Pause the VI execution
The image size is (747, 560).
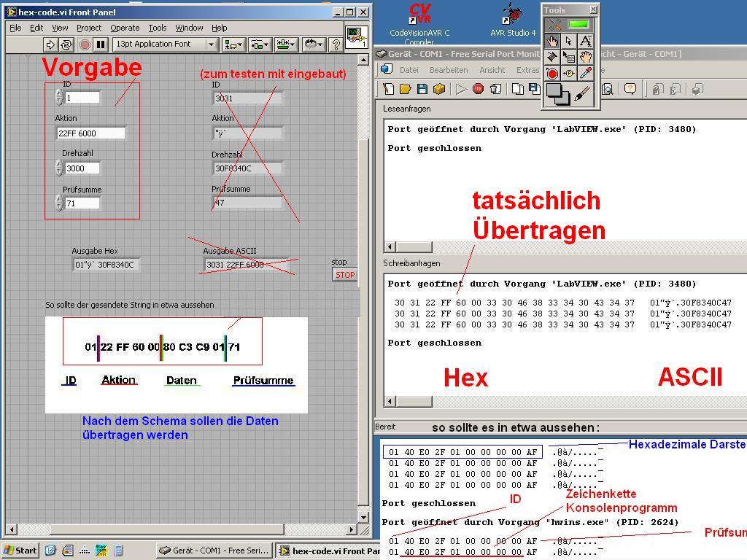[x=101, y=44]
